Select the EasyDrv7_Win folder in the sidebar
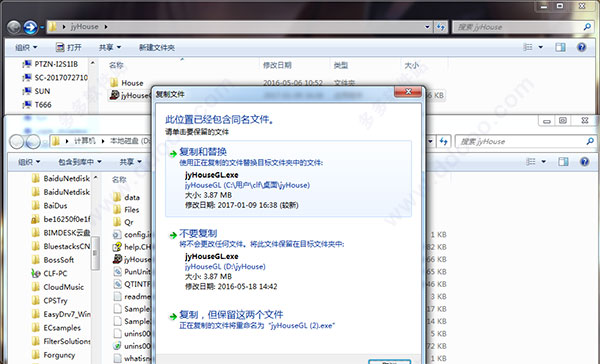The height and width of the screenshot is (364, 600). [61, 314]
